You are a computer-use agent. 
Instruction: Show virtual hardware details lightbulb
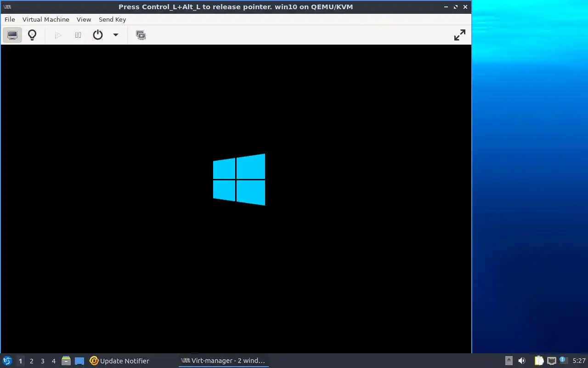(32, 35)
